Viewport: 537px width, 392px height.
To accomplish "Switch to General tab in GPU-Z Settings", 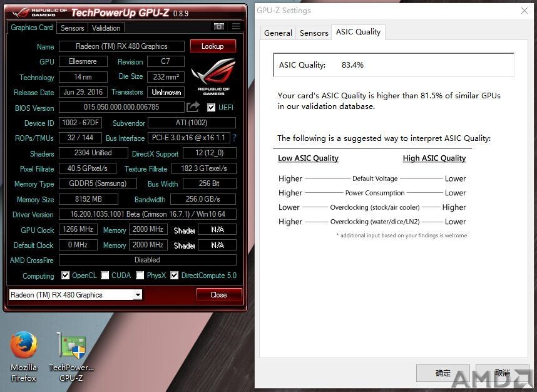I will tap(278, 33).
